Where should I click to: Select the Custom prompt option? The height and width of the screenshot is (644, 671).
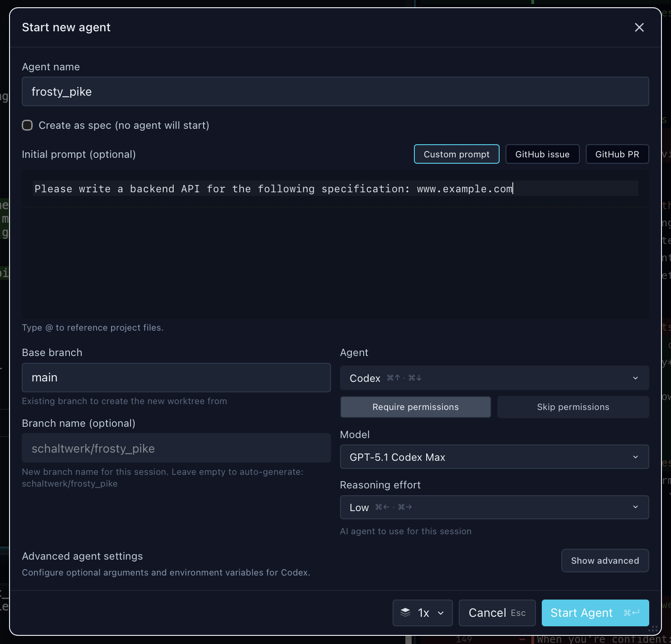[x=456, y=154]
